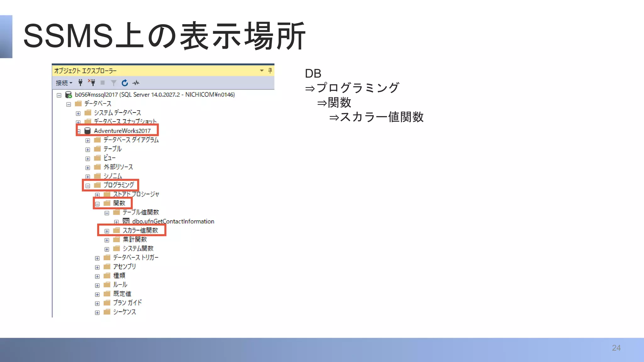Select the データベース ダイアグラム label

tap(131, 140)
